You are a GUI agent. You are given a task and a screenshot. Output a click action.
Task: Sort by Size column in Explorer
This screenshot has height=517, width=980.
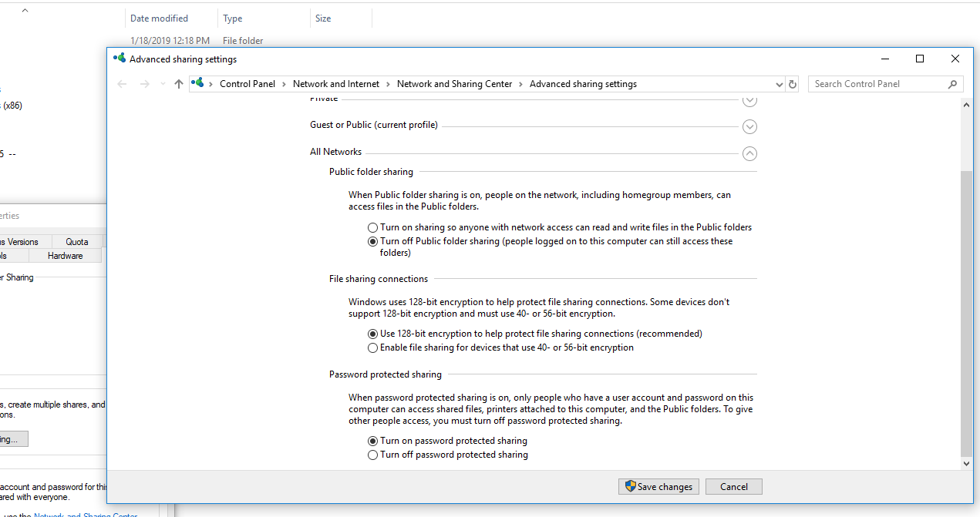[x=341, y=18]
